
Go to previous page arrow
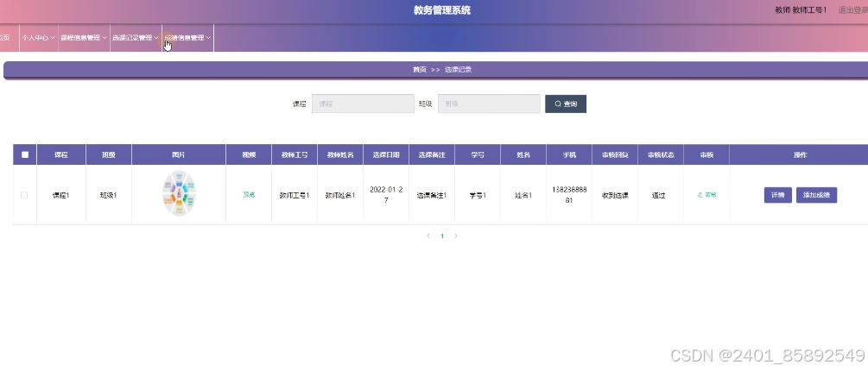428,236
